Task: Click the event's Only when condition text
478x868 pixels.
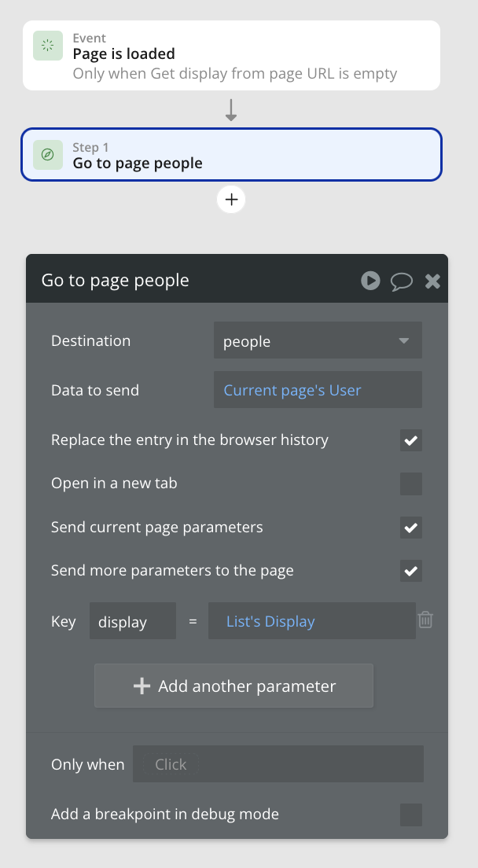Action: [234, 74]
